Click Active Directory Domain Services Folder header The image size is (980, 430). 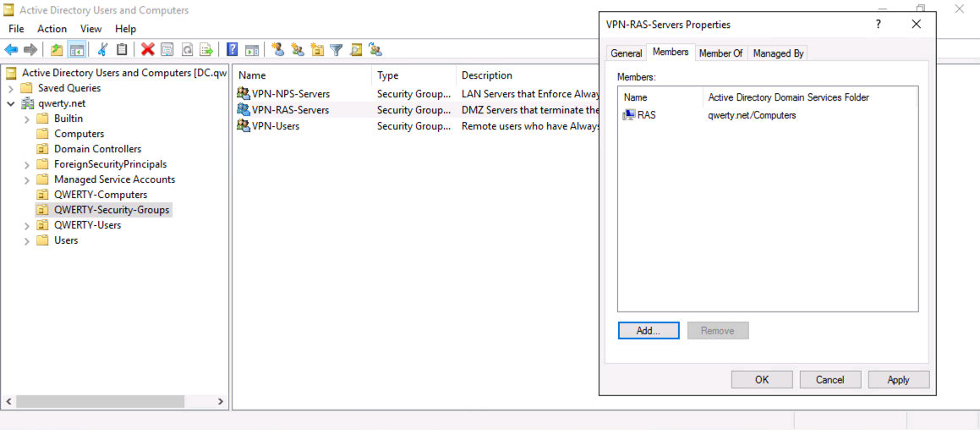(810, 97)
